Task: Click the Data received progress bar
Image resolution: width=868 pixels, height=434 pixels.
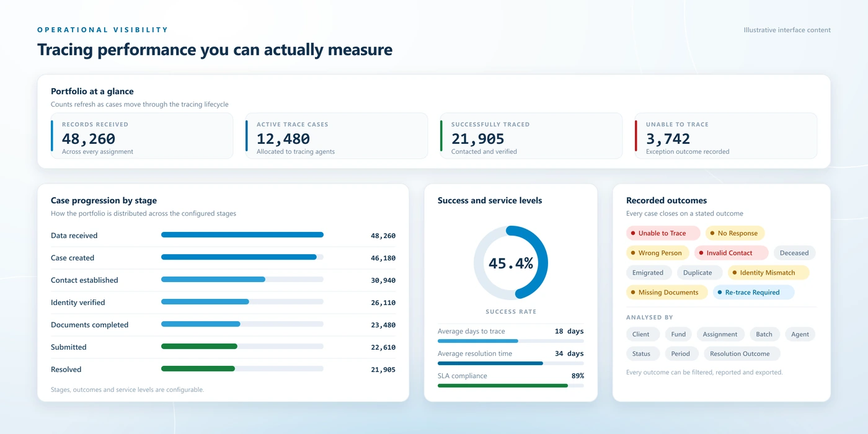Action: tap(242, 235)
